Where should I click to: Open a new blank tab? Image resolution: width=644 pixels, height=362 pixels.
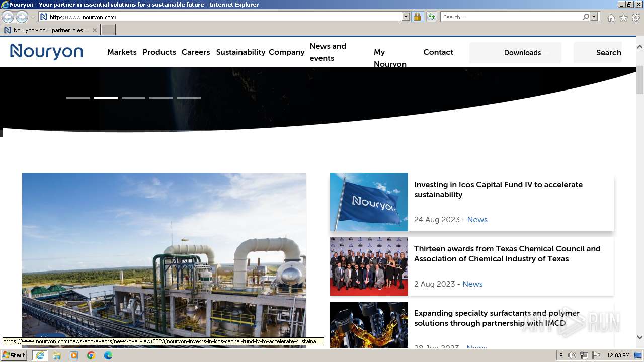(108, 30)
